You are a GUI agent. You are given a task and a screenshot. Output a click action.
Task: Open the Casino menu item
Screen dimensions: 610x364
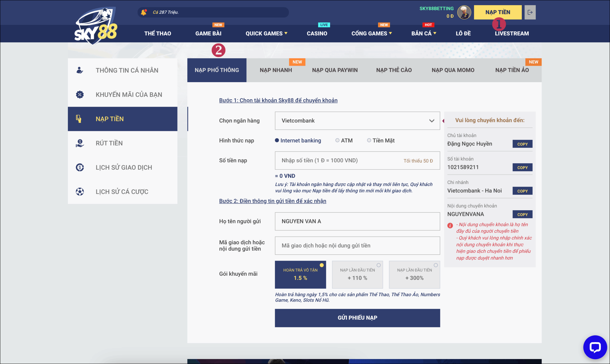(317, 33)
